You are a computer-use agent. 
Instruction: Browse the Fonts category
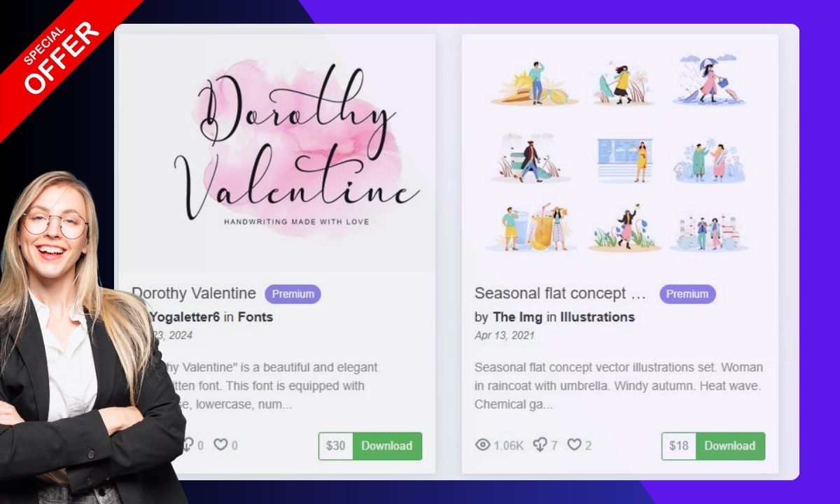(x=255, y=317)
